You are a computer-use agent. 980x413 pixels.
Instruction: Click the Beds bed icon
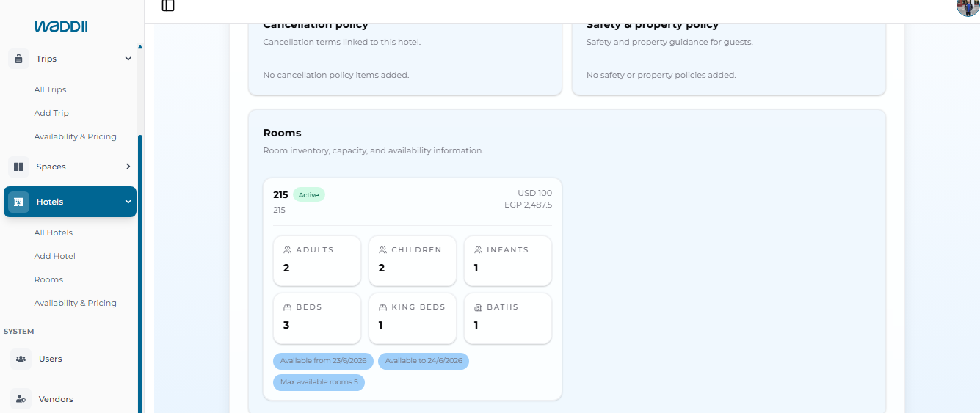click(x=287, y=307)
